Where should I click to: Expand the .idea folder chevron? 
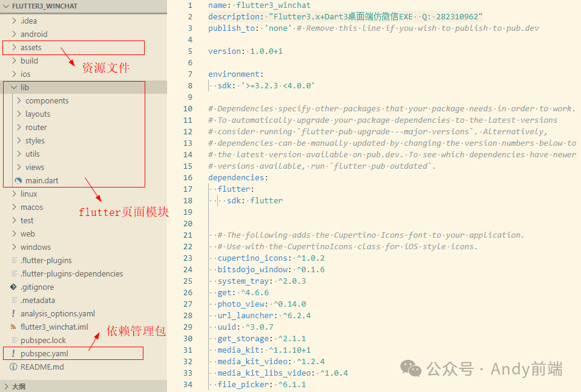pyautogui.click(x=14, y=21)
